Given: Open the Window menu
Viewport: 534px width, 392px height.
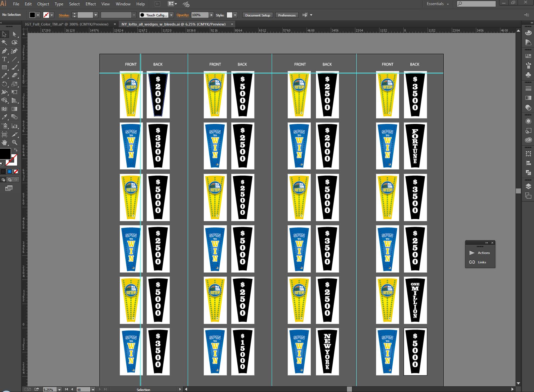Looking at the screenshot, I should (x=123, y=4).
